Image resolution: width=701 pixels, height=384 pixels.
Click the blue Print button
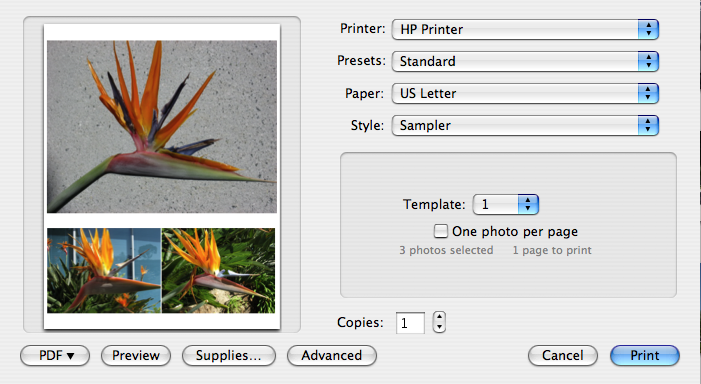pyautogui.click(x=645, y=355)
